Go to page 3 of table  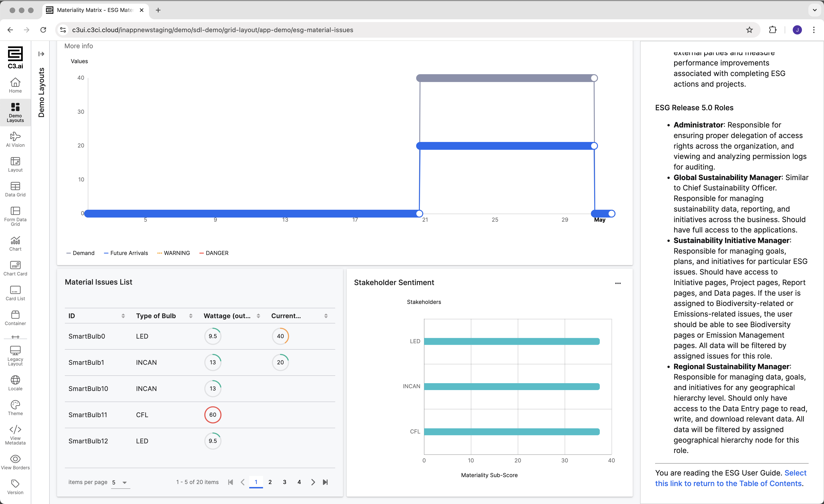284,482
